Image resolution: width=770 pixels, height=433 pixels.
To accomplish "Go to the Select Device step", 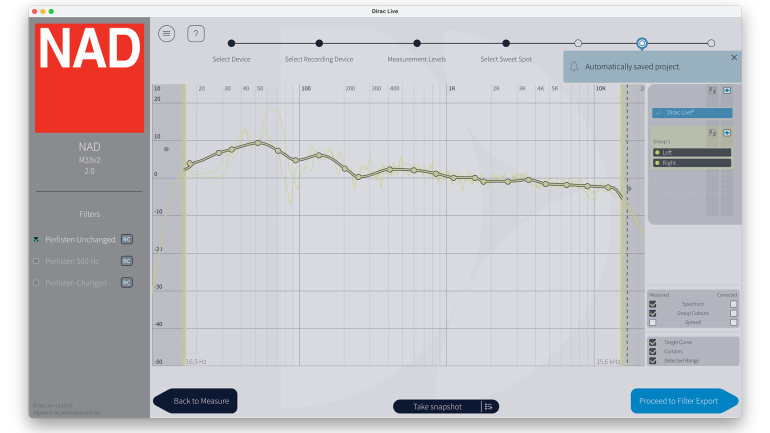I will pos(231,43).
